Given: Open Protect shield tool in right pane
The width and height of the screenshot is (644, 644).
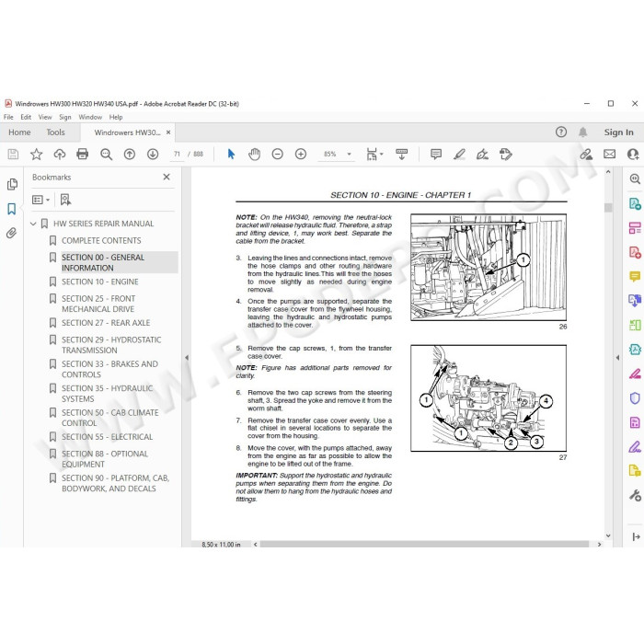Looking at the screenshot, I should (635, 398).
